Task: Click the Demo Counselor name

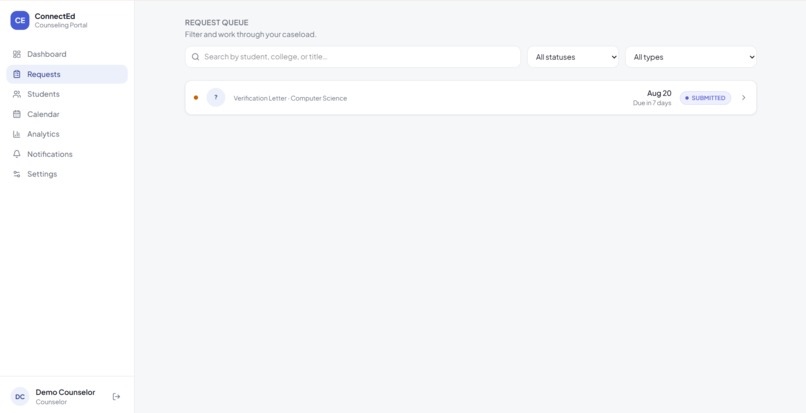Action: click(x=65, y=392)
